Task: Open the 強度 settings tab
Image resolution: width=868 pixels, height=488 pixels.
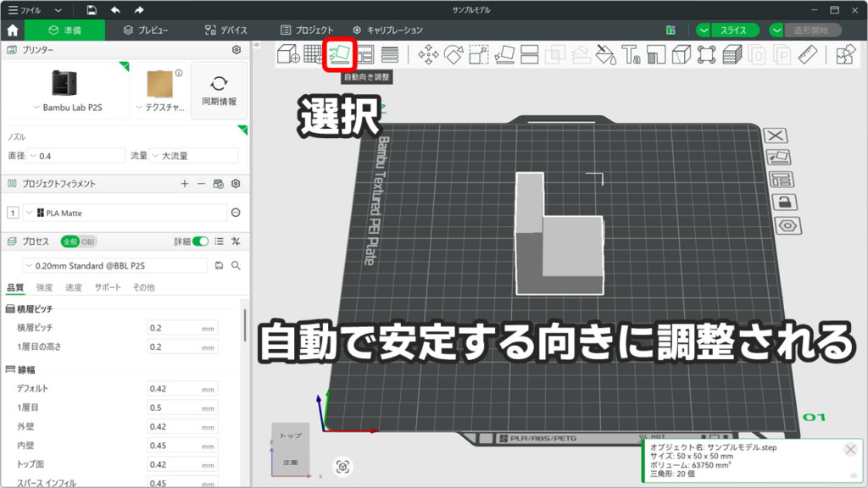Action: 44,288
